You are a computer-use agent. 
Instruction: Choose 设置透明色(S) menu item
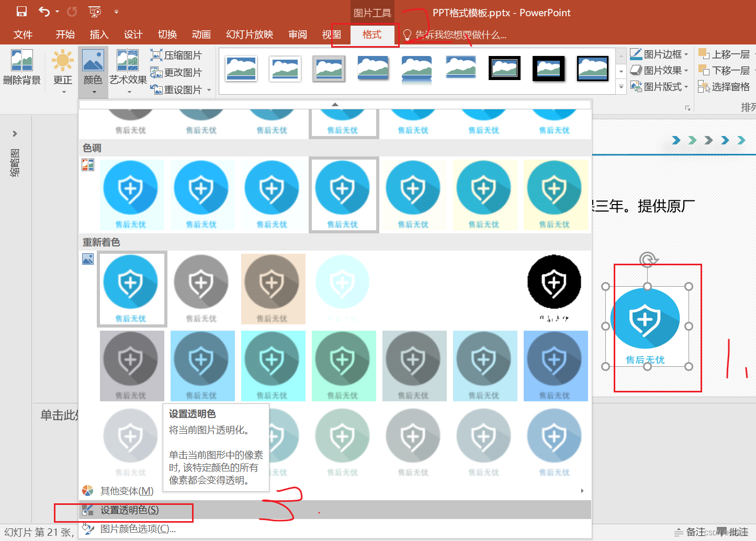pos(335,510)
